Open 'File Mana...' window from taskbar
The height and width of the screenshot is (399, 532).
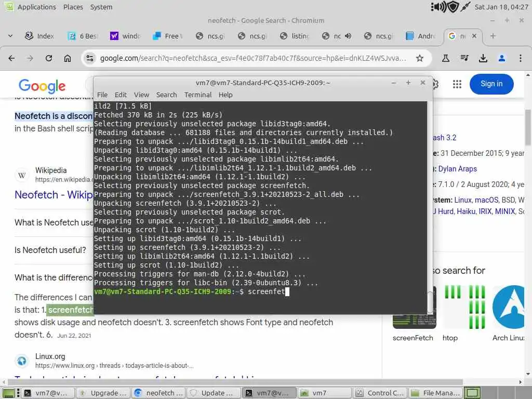point(435,393)
